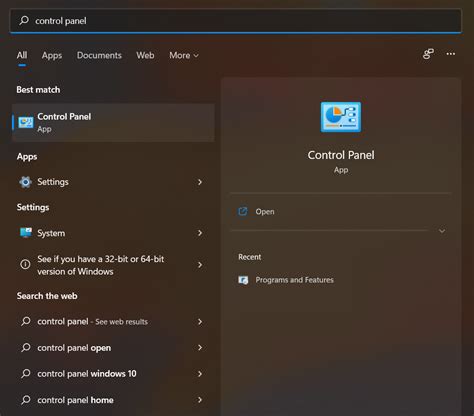Viewport: 474px width, 416px height.
Task: Open the Settings app result
Action: click(x=113, y=182)
